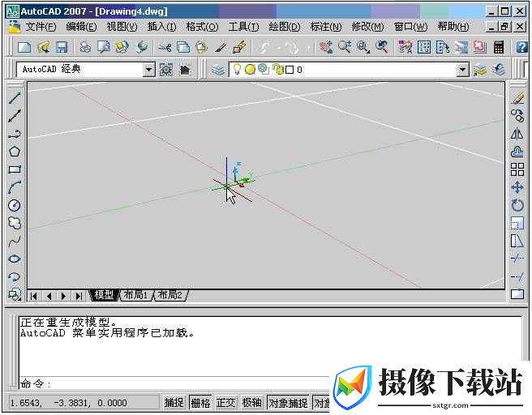Open the QuickCalc calculator icon
The width and height of the screenshot is (532, 415).
pyautogui.click(x=499, y=47)
